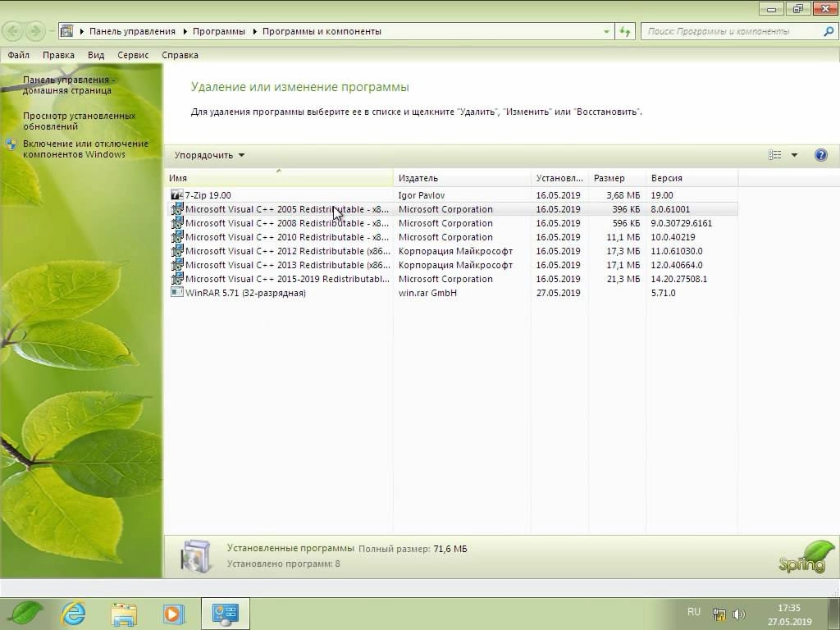Click the volume speaker tray icon

click(739, 614)
